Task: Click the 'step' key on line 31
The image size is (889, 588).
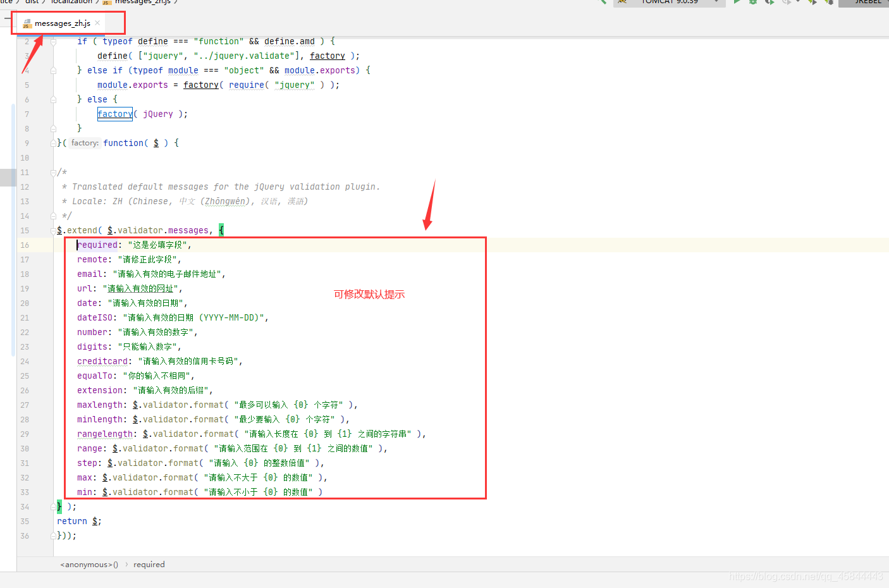Action: [87, 463]
